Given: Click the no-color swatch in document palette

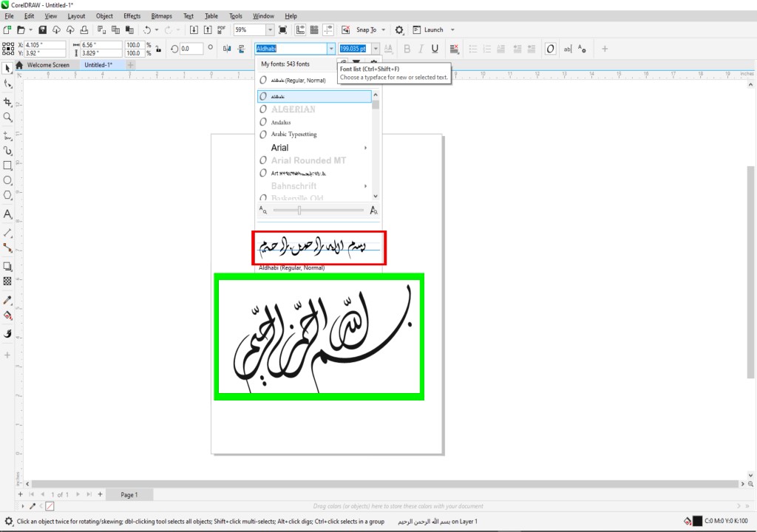Looking at the screenshot, I should [50, 506].
